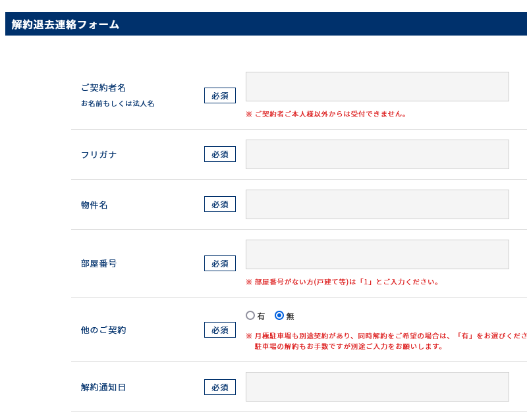Click the 必須 badge beside ご契約者名
Screen dimensions: 527x420
tap(219, 95)
